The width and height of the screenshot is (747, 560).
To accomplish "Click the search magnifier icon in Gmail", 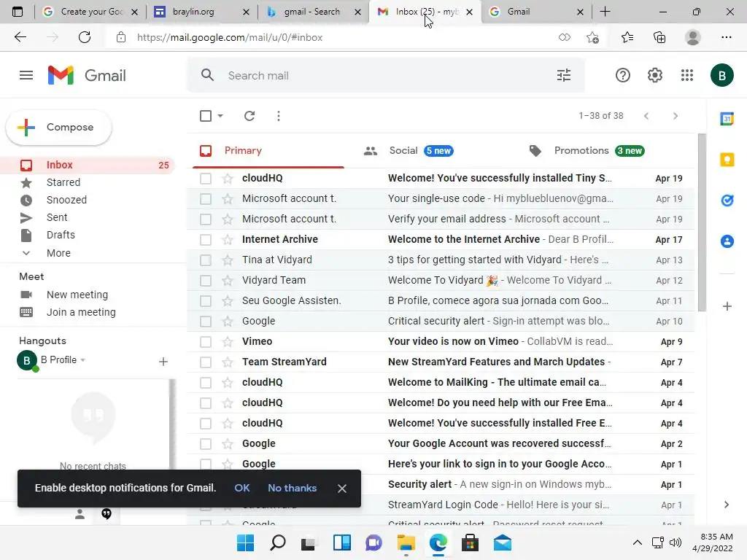I will [x=207, y=75].
